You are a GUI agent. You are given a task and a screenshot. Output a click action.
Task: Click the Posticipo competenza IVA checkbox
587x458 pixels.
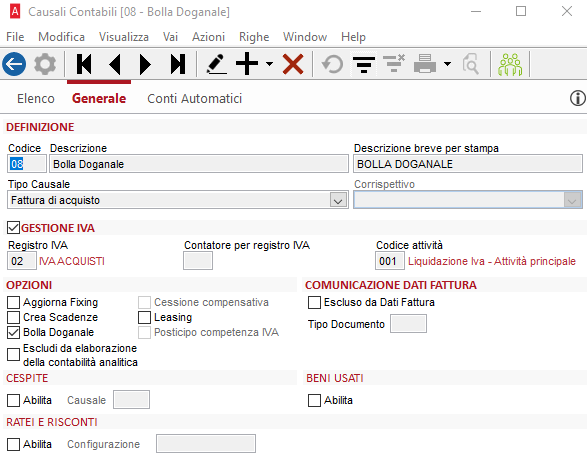145,332
